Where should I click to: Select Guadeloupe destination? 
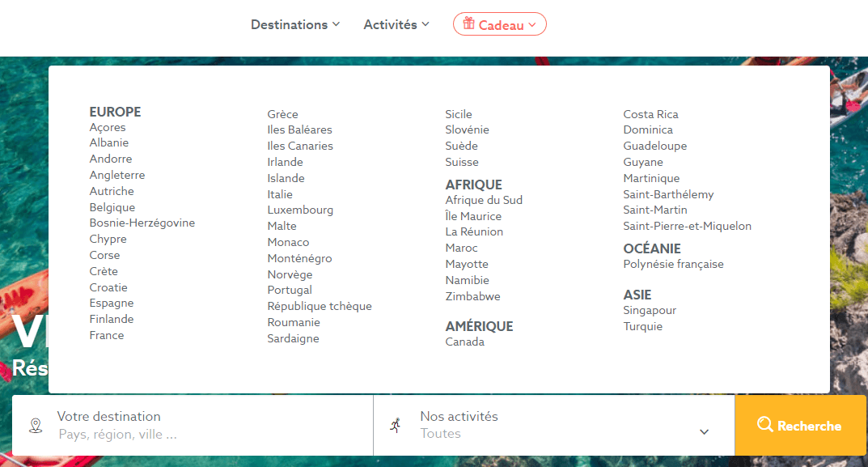point(655,146)
